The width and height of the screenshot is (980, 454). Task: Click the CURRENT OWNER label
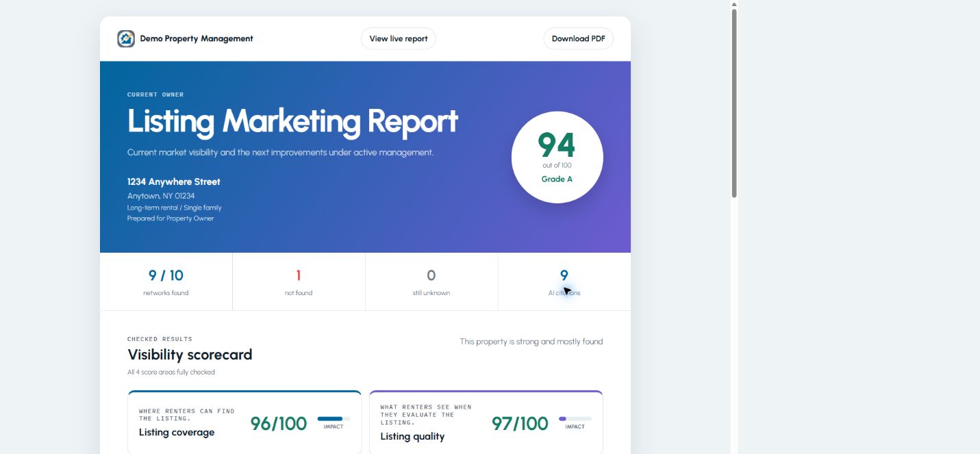pos(155,94)
